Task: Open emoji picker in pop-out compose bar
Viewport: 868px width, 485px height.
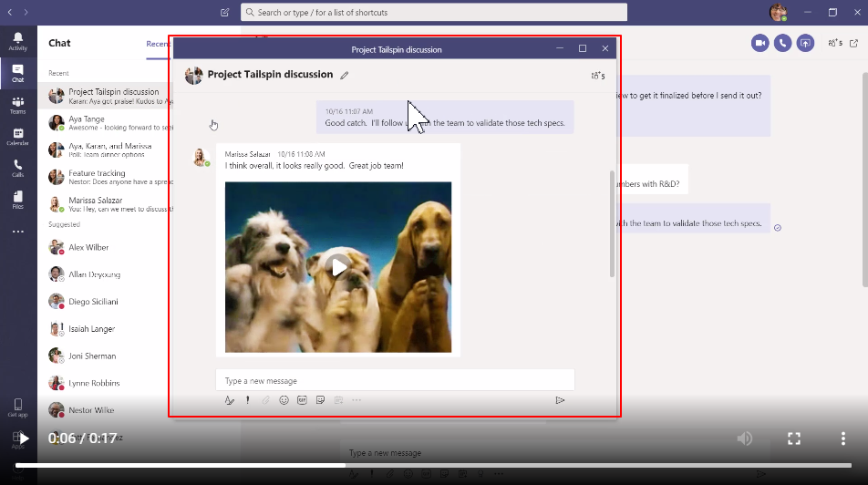Action: (x=284, y=400)
